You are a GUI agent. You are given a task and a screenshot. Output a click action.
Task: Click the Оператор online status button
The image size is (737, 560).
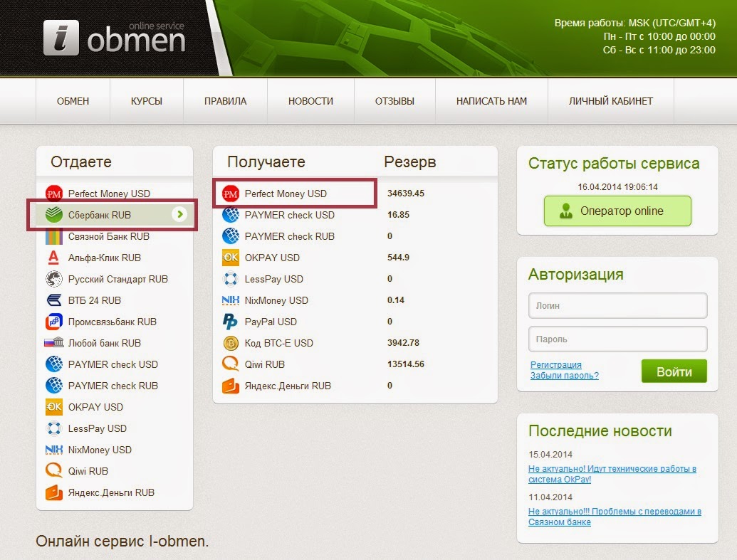pyautogui.click(x=617, y=211)
